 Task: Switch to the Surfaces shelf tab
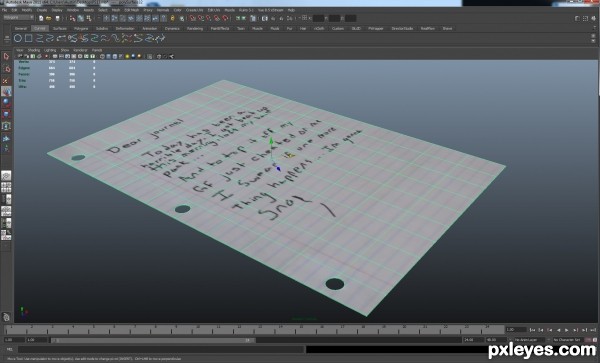(x=60, y=28)
